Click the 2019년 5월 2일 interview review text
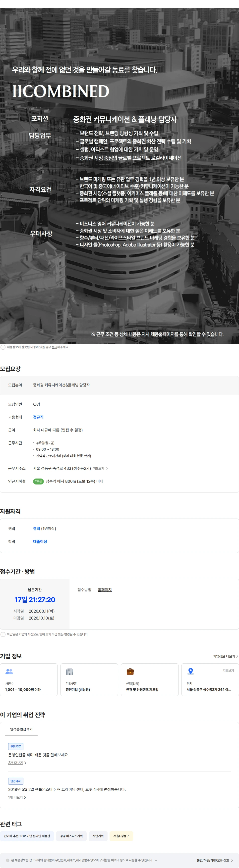This screenshot has width=239, height=868. tap(67, 789)
